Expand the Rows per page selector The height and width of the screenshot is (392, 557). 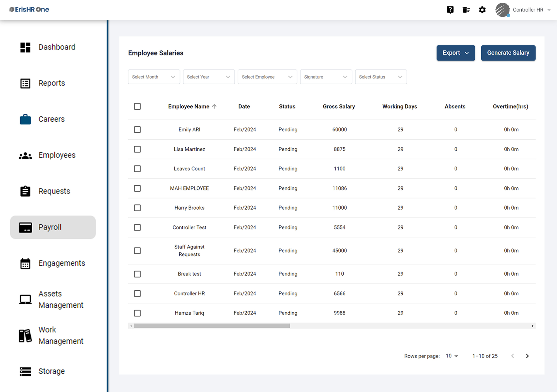pyautogui.click(x=451, y=356)
